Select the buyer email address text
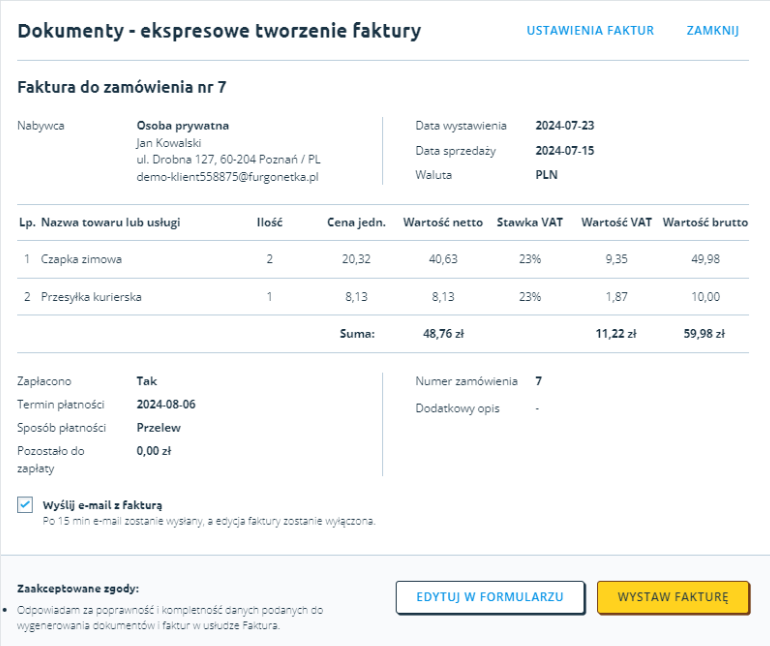Screen dimensions: 770x646 (227, 177)
